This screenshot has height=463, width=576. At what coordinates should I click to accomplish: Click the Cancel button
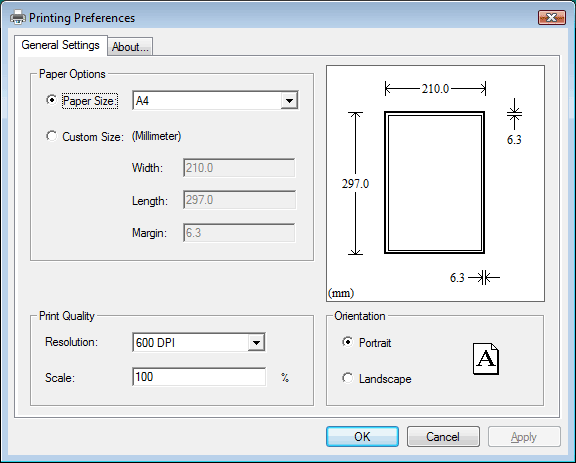point(443,437)
